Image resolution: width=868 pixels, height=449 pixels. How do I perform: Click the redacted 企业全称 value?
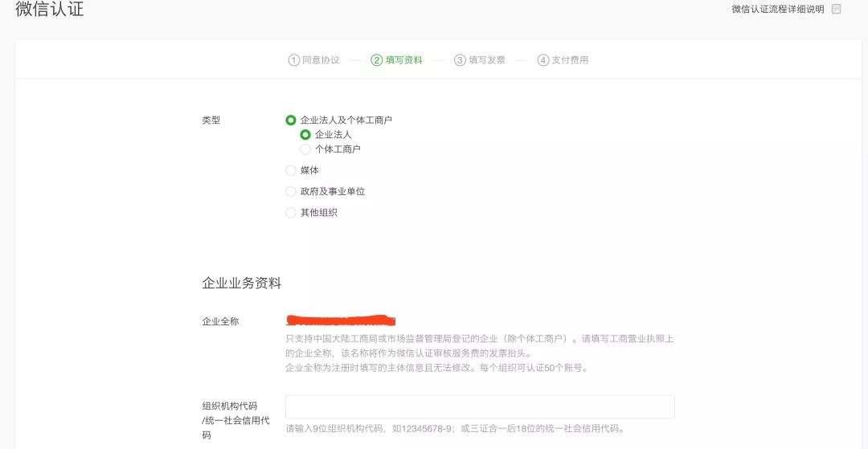341,320
